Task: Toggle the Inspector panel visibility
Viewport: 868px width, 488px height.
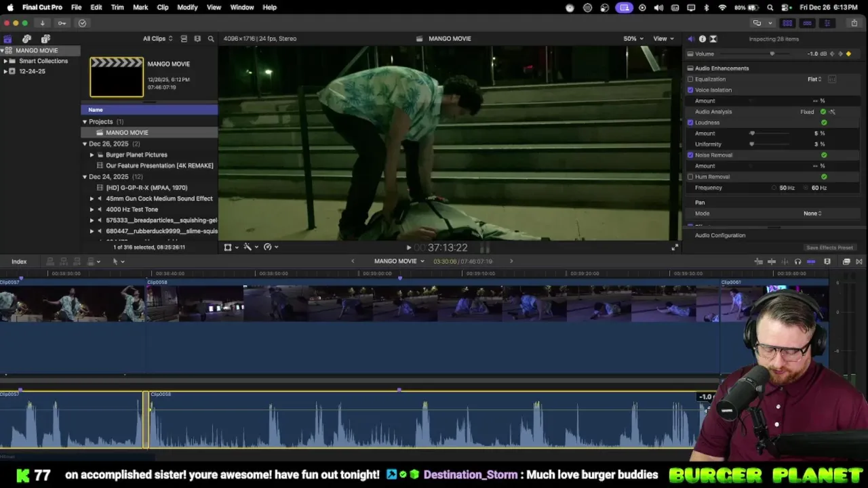Action: pyautogui.click(x=827, y=23)
